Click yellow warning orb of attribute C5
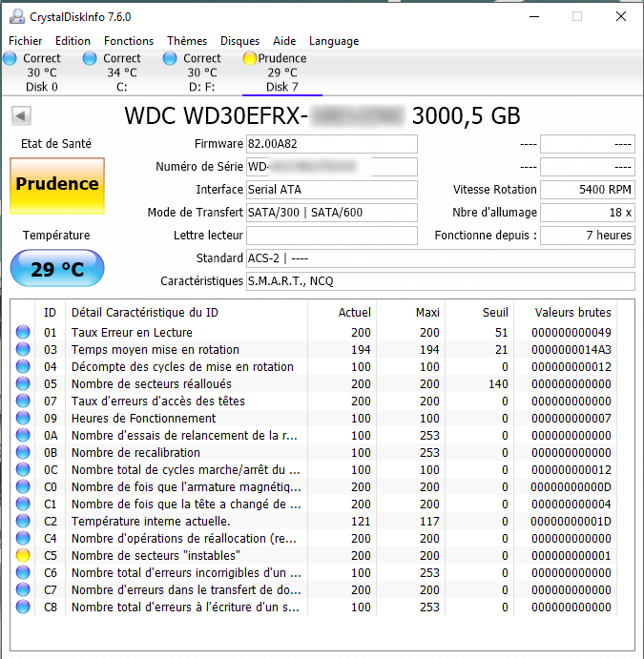The width and height of the screenshot is (644, 659). pos(23,556)
